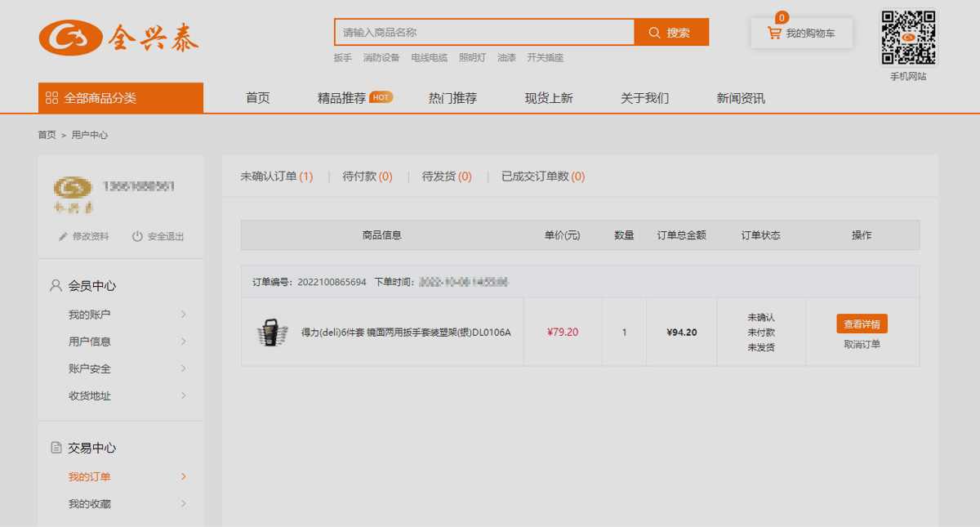Click the product name search field

(x=483, y=33)
